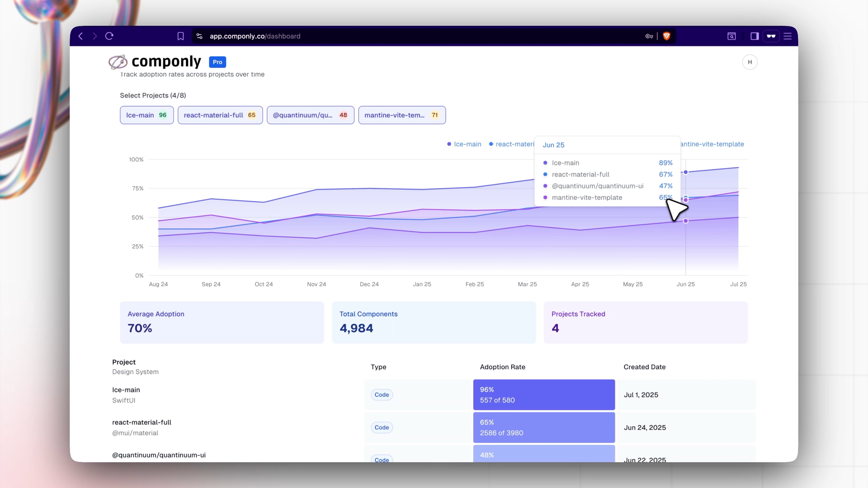This screenshot has height=488, width=868.
Task: Click the tab search icon in the toolbar
Action: [731, 36]
